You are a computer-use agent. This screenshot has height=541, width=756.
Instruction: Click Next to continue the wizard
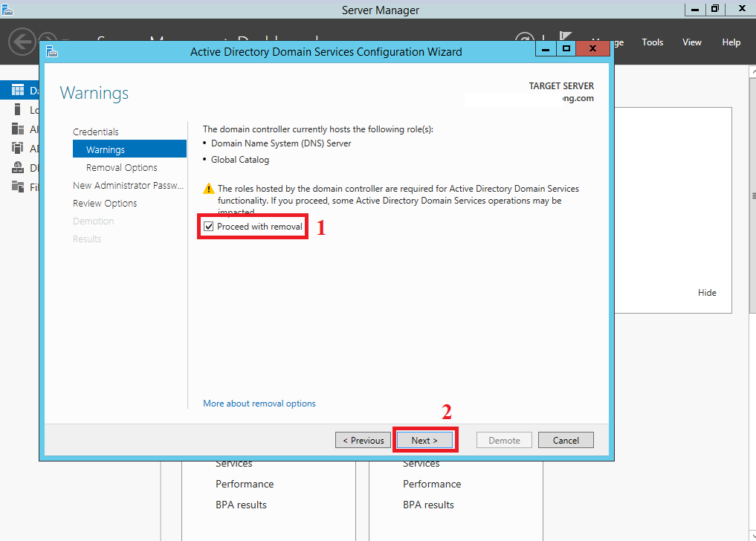424,439
